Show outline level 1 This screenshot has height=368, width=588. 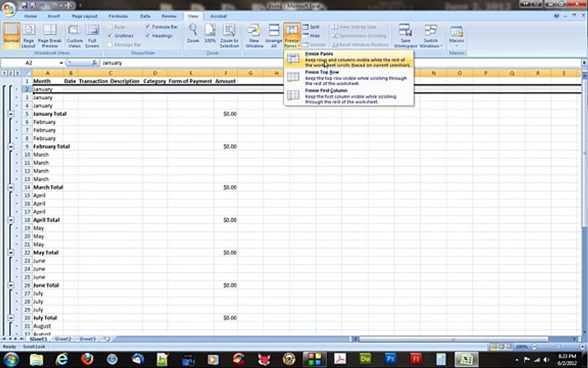[x=4, y=73]
